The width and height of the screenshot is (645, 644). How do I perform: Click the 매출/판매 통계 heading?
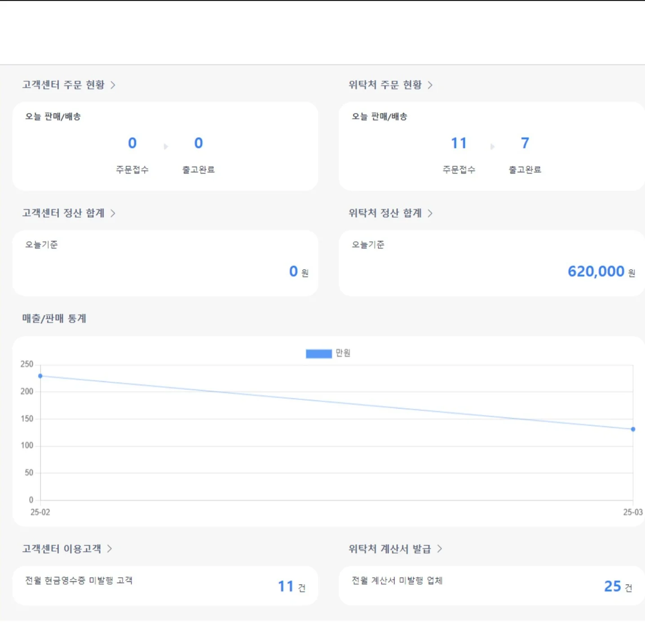pos(54,318)
